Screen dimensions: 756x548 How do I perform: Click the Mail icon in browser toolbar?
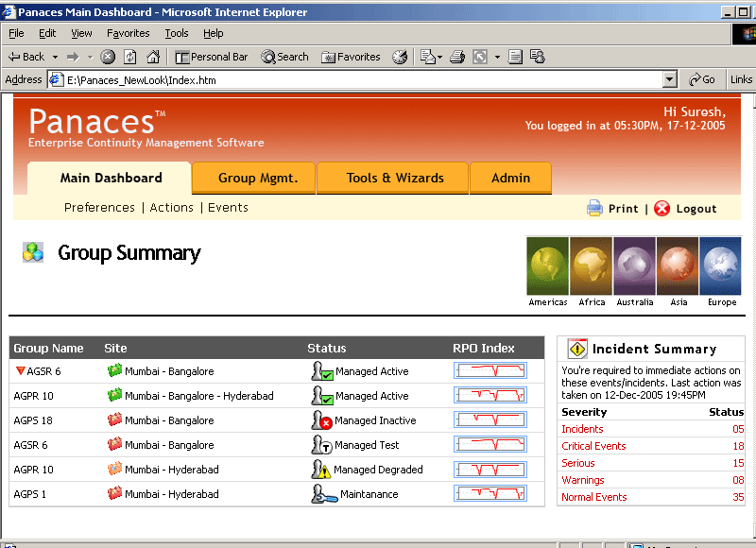coord(428,57)
